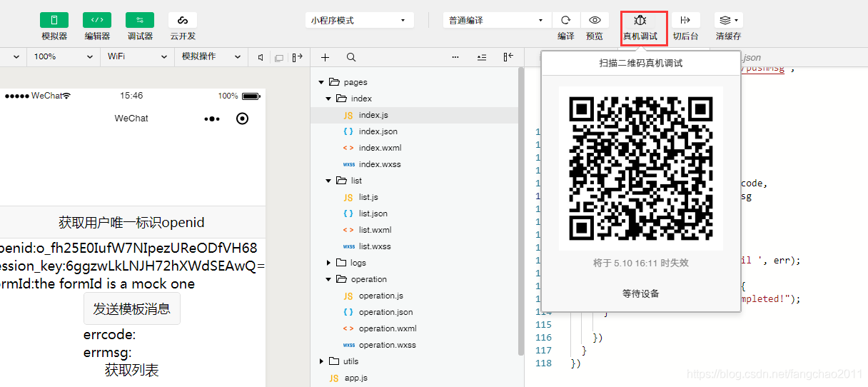Click the collapse-all folders icon
868x387 pixels.
(482, 57)
